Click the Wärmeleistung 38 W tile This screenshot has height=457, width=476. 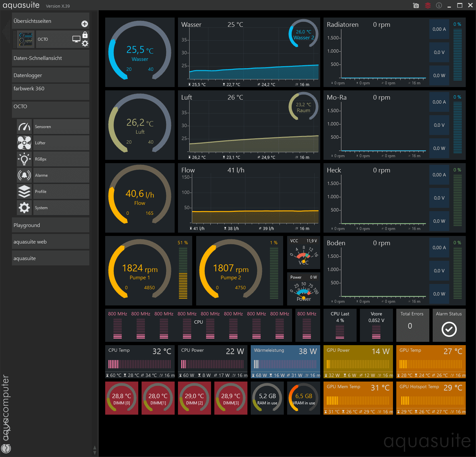coord(285,362)
